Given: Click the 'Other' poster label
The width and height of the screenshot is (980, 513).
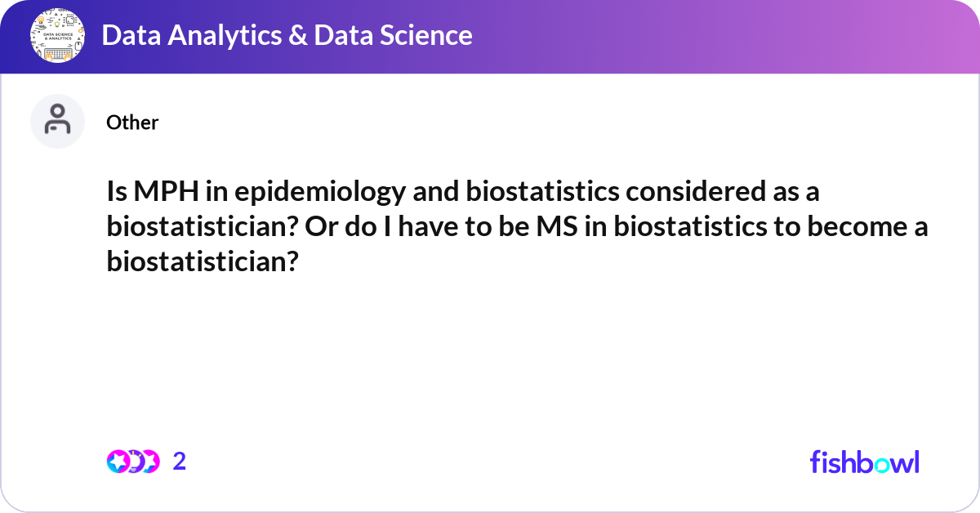Looking at the screenshot, I should (132, 123).
